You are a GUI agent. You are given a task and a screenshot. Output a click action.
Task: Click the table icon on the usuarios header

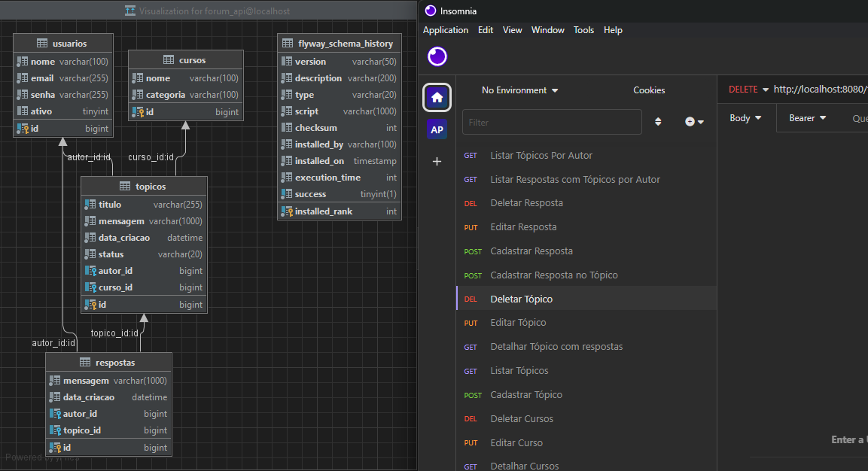coord(43,42)
